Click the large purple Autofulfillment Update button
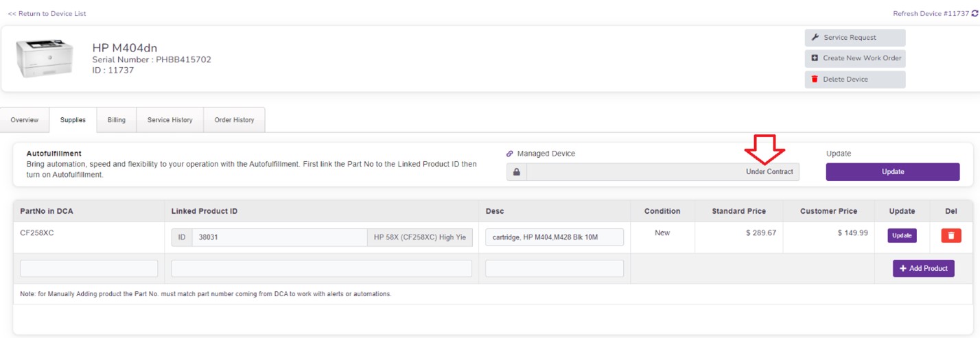 [892, 172]
